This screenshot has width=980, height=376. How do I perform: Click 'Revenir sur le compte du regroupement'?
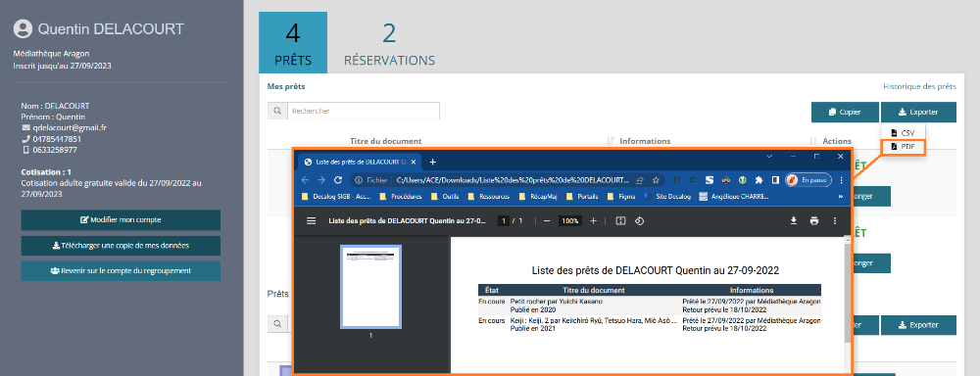[x=121, y=271]
